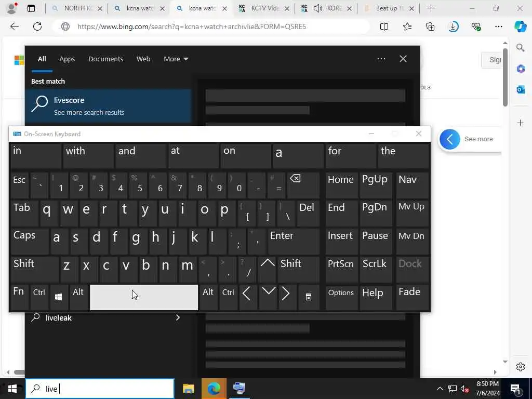Screen dimensions: 532x399
Task: Click the Windows key on On-Screen Keyboard
Action: [58, 297]
